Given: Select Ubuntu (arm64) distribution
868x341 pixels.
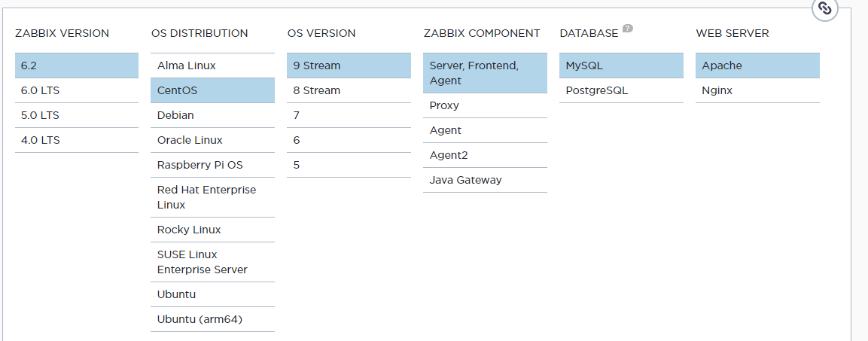Looking at the screenshot, I should (x=212, y=319).
